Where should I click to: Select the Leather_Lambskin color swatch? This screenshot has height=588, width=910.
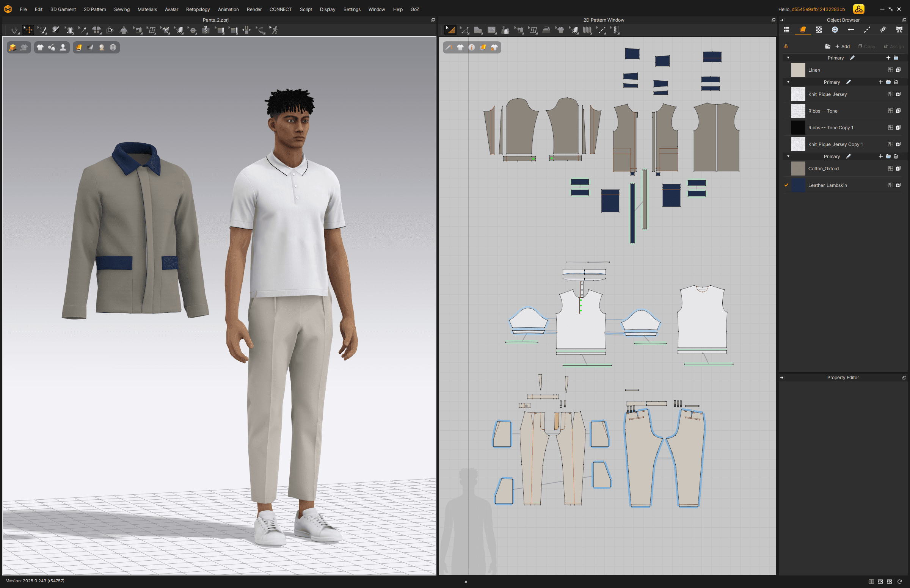point(798,185)
